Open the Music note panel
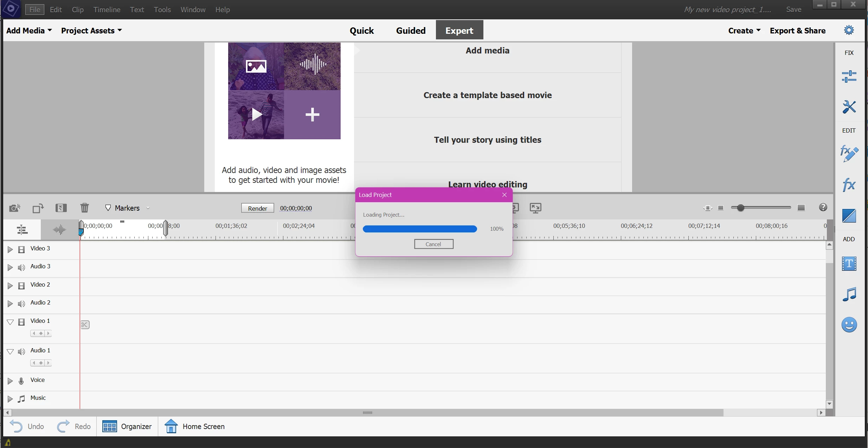The image size is (868, 448). click(849, 294)
